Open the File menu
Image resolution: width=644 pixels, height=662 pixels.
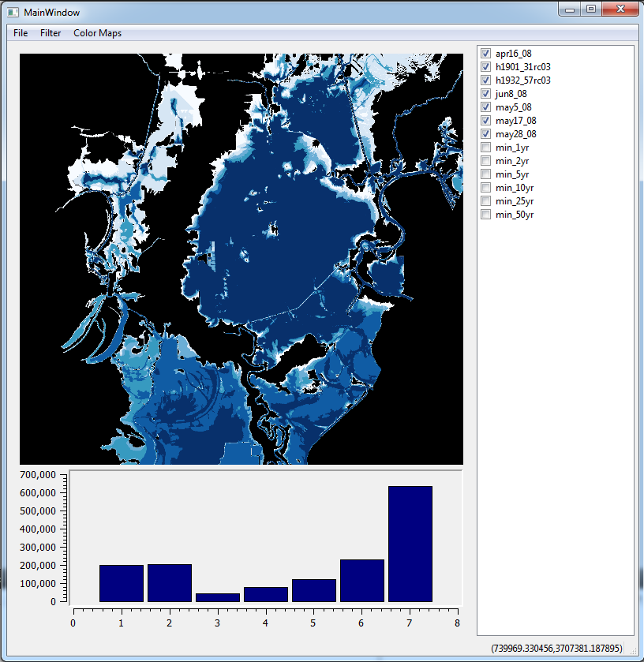coord(21,33)
